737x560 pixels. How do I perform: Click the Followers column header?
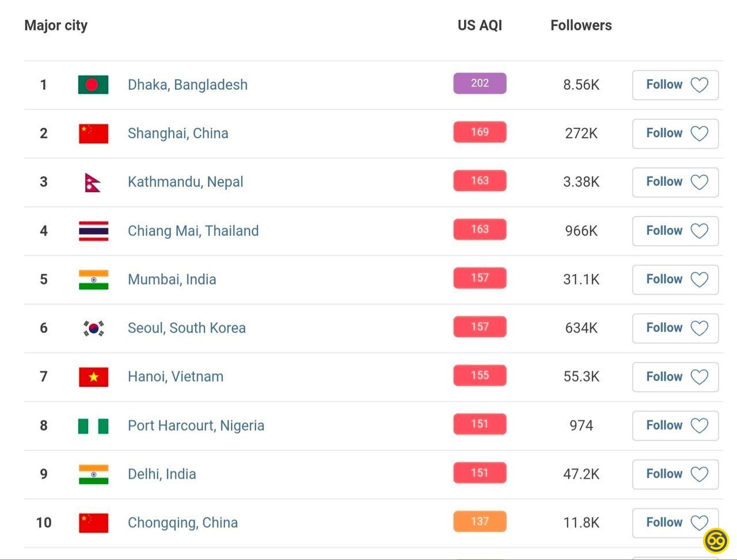click(581, 25)
